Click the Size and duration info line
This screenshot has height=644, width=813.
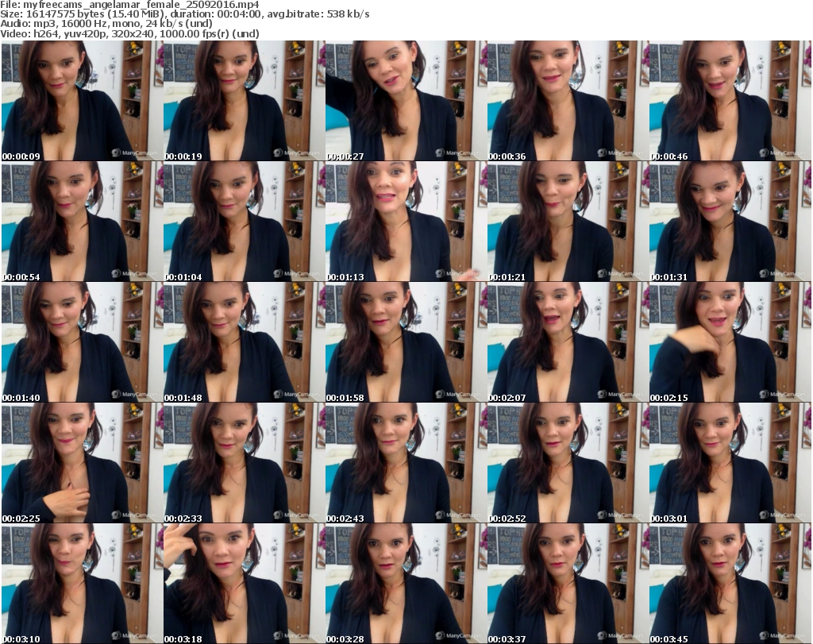[x=185, y=14]
